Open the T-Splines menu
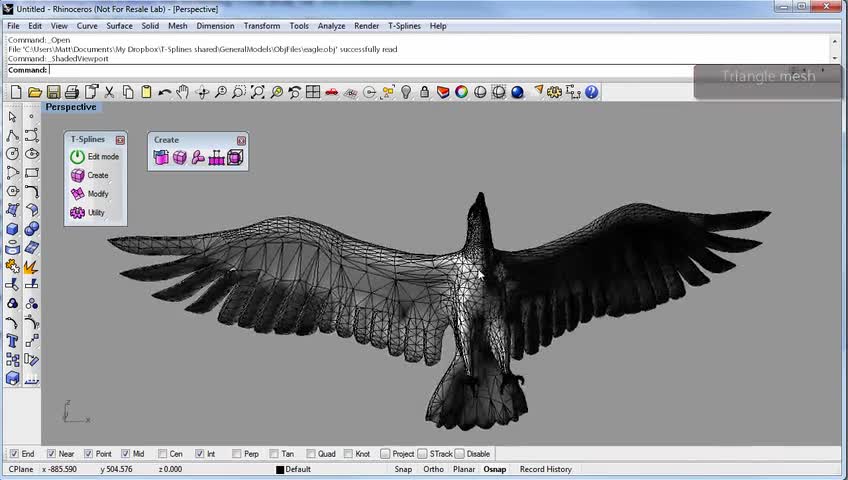 (404, 26)
